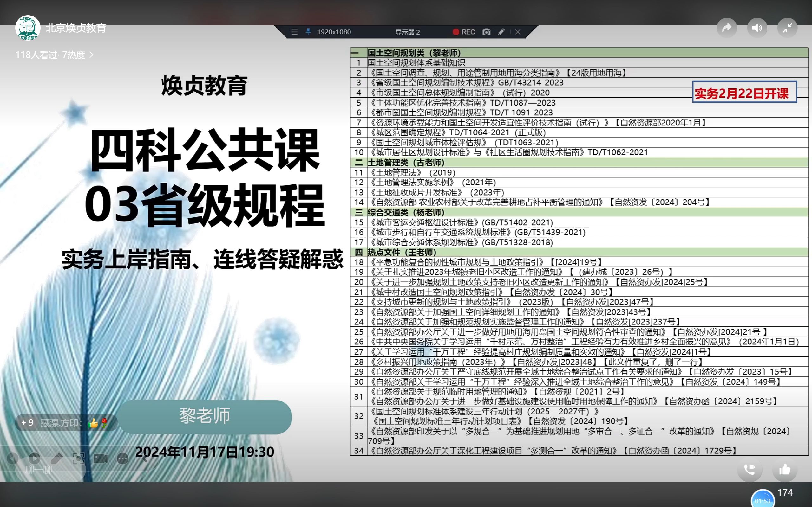Open the 北京焕贞教育 channel name
This screenshot has height=507, width=812.
(76, 28)
